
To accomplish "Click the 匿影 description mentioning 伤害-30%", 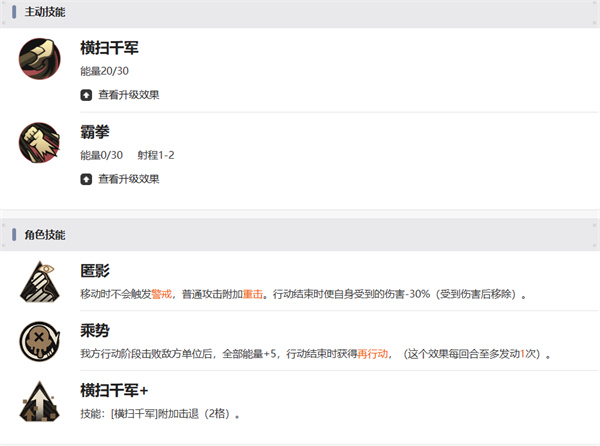I will [x=303, y=294].
